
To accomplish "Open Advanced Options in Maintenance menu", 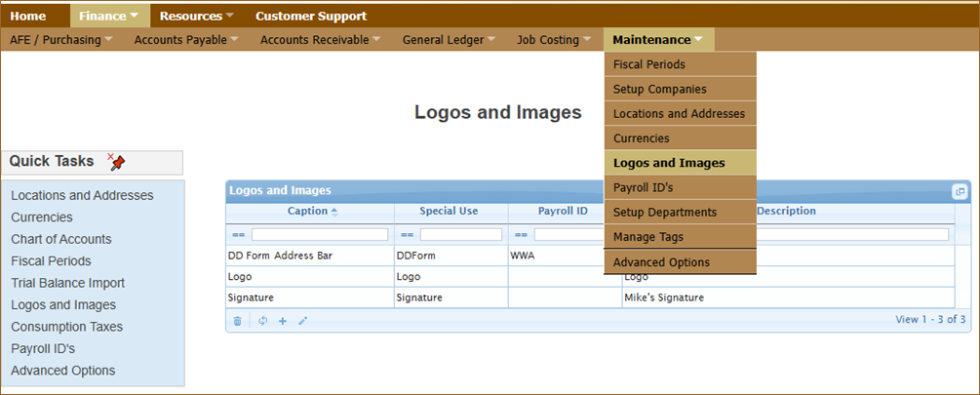I will pyautogui.click(x=680, y=262).
